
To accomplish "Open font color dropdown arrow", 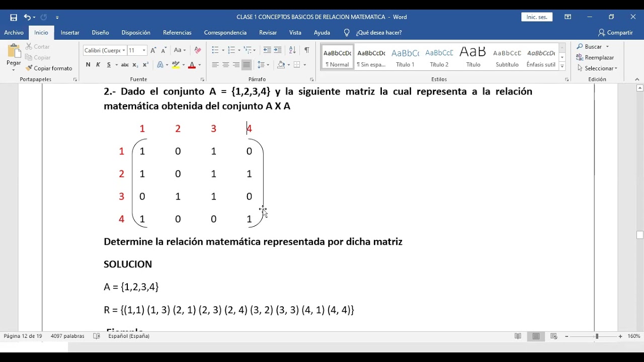I will [x=200, y=65].
